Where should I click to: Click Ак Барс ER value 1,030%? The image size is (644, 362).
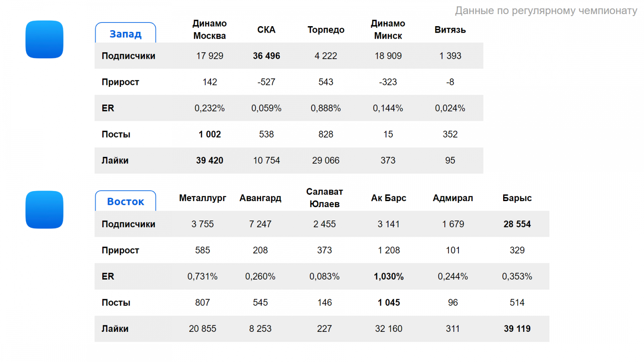pos(388,276)
